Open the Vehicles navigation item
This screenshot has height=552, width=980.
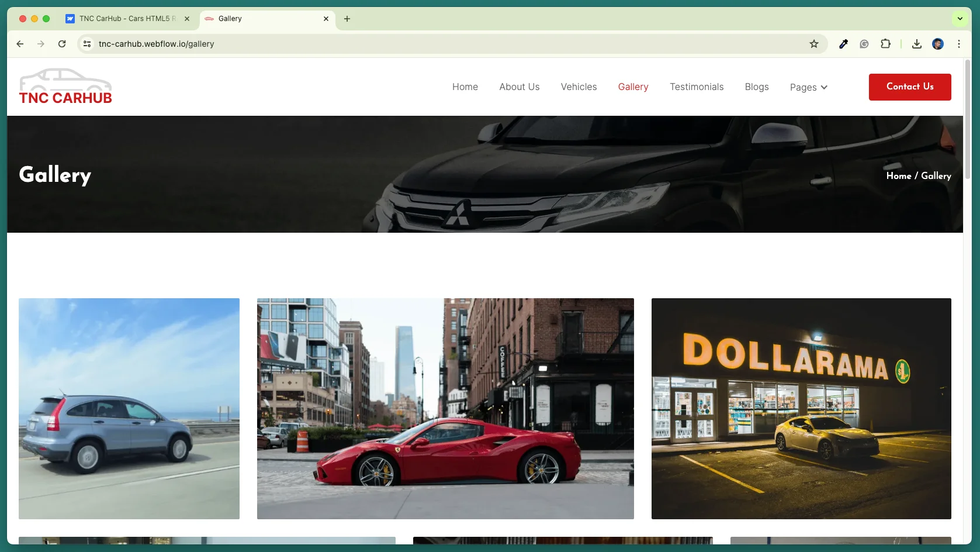[579, 87]
